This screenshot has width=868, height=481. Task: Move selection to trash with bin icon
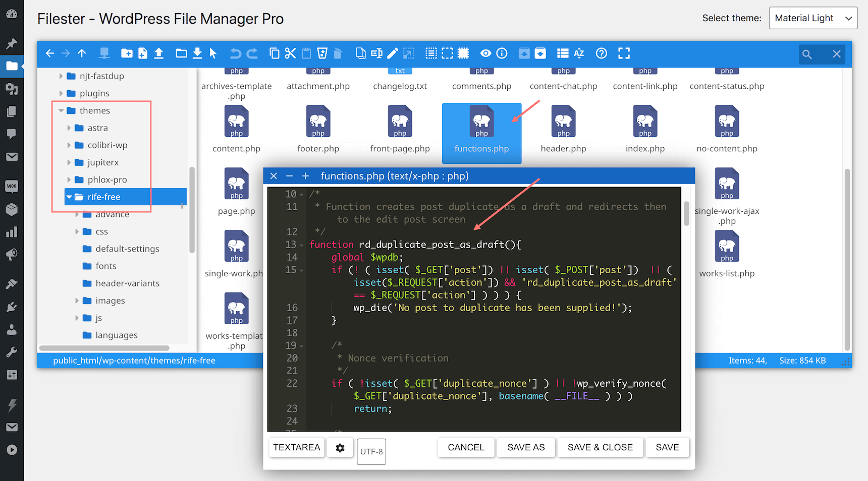322,53
